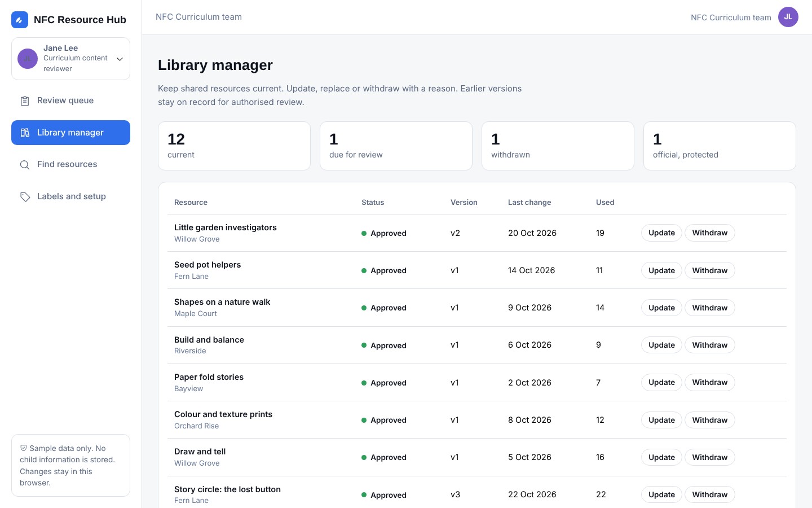Click the Library manager books icon

point(25,133)
